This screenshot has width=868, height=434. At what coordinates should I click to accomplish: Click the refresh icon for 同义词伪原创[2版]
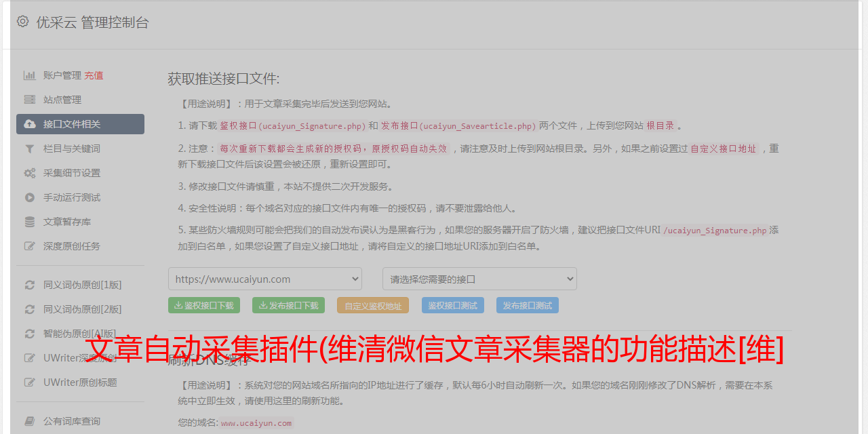[30, 309]
